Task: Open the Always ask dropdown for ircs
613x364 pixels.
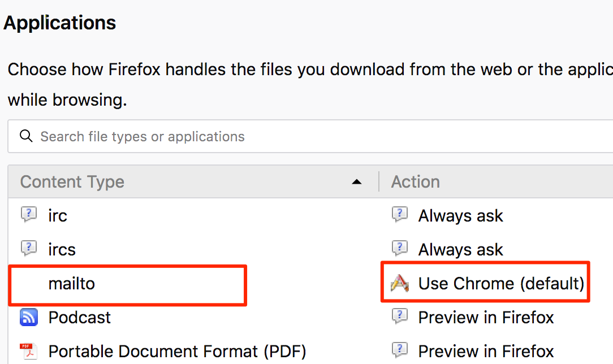Action: 460,249
